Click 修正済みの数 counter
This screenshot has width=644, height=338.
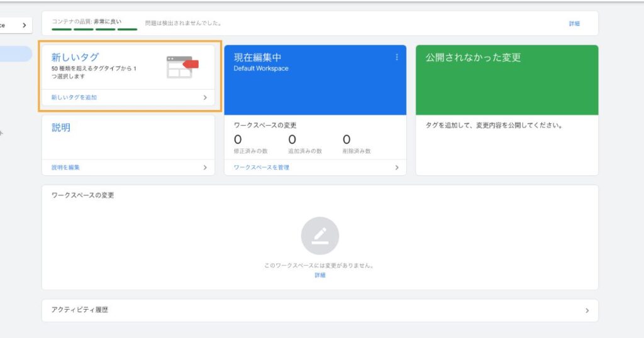250,144
